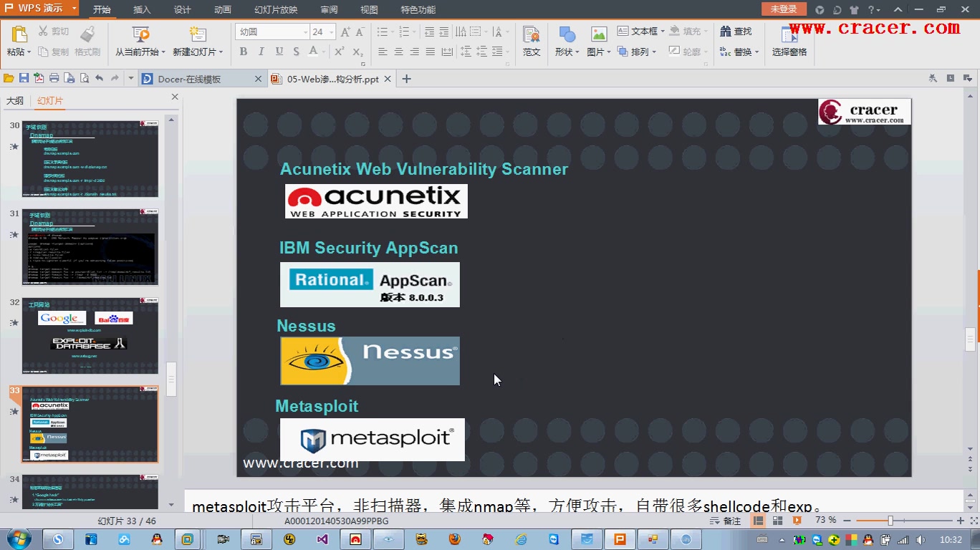Image resolution: width=980 pixels, height=550 pixels.
Task: Increase font size with the larger A icon
Action: click(345, 32)
